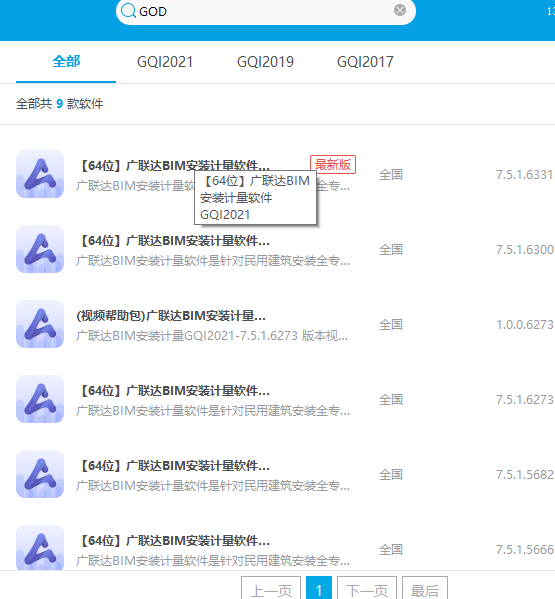This screenshot has width=555, height=599.
Task: Select page 1 in pagination
Action: [x=319, y=588]
